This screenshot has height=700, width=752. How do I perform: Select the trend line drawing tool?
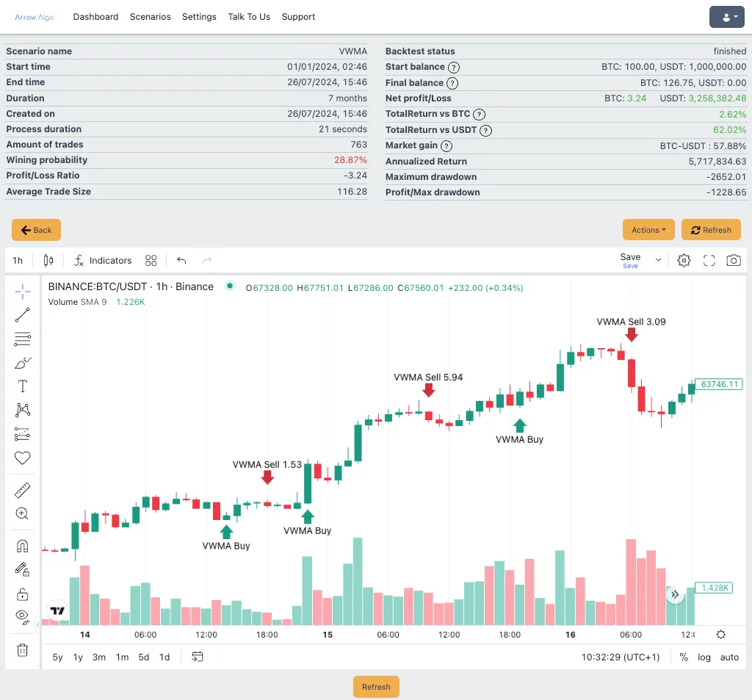click(22, 314)
